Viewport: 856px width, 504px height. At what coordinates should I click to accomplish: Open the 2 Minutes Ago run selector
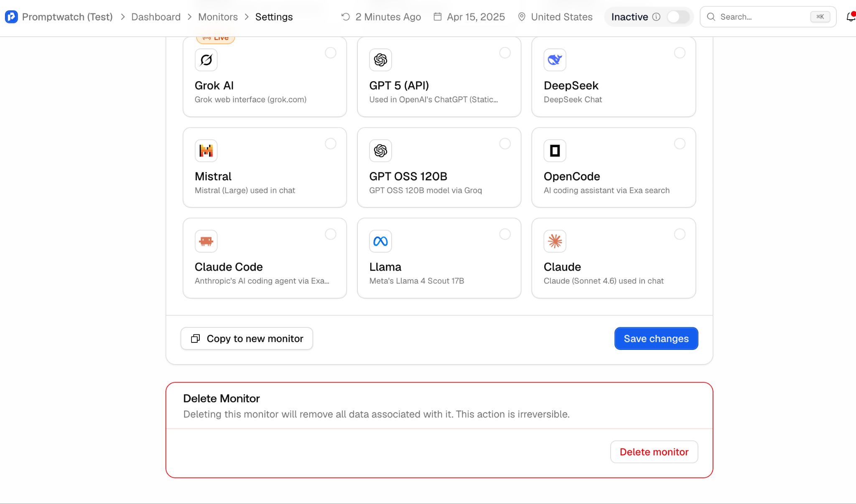click(x=381, y=17)
